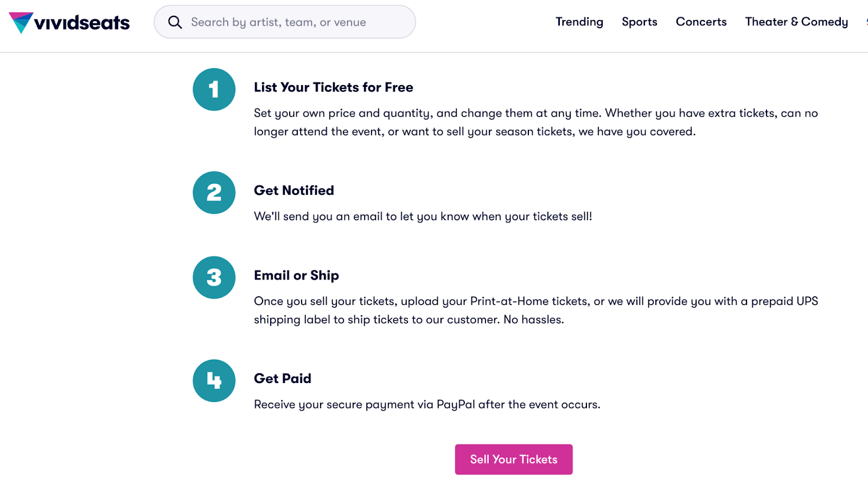
Task: Click the paragraph about setting your own price
Action: [x=535, y=122]
